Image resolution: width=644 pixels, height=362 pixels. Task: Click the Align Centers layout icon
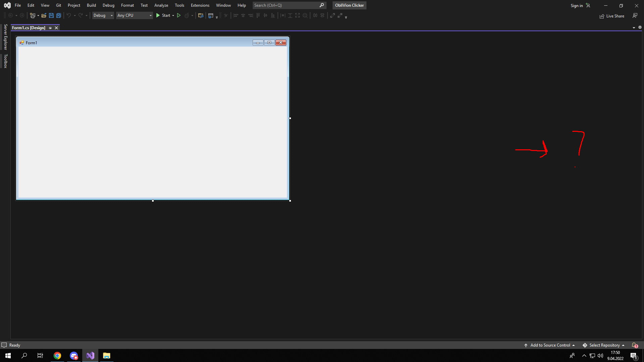tap(243, 15)
